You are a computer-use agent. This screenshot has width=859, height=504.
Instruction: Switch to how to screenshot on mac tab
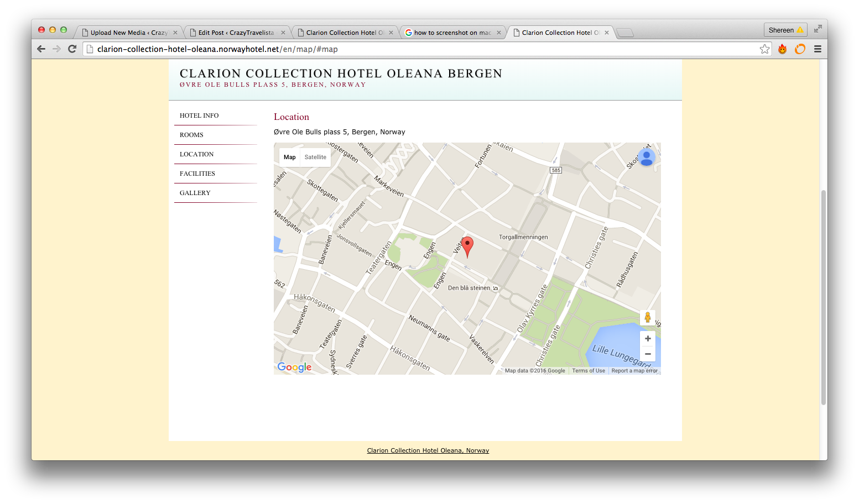(452, 33)
